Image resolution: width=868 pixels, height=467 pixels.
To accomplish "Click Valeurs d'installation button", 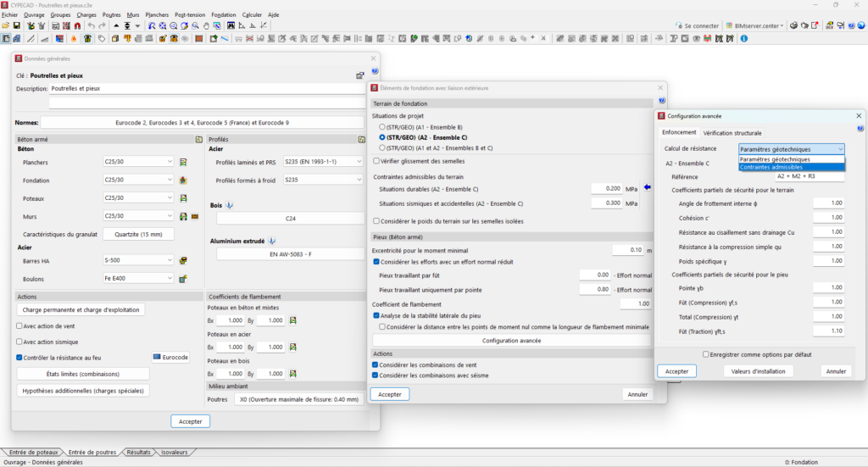I will click(758, 371).
